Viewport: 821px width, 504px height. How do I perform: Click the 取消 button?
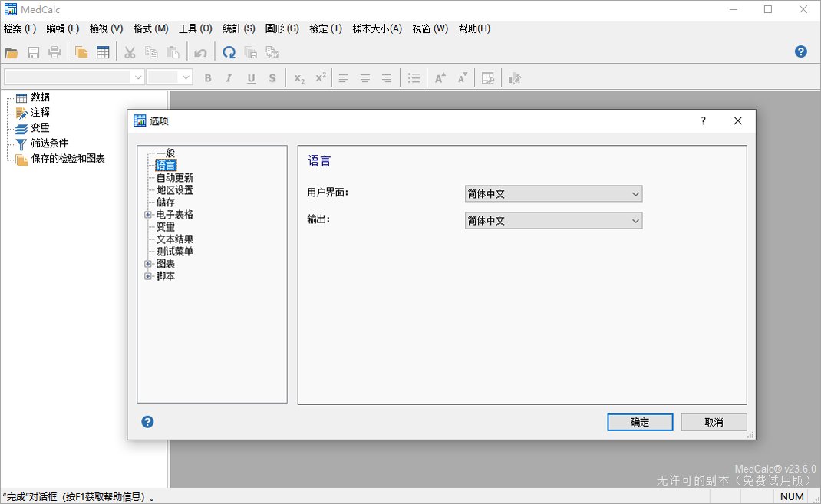(714, 422)
